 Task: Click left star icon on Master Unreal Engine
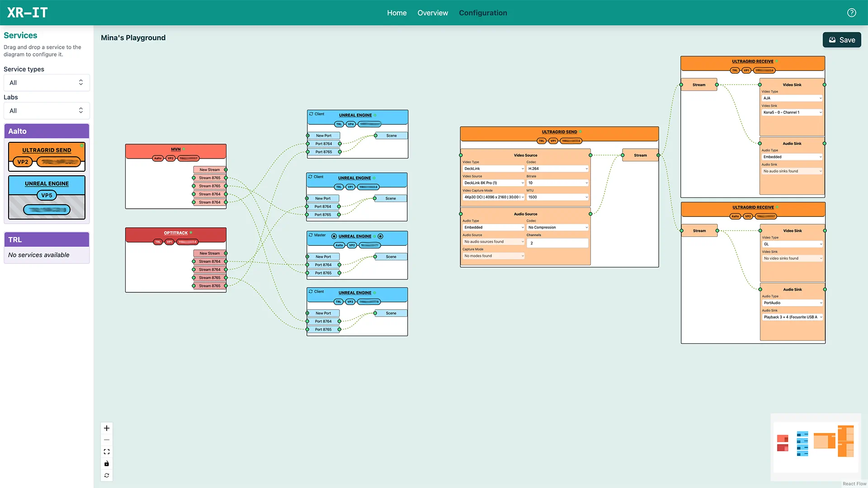point(334,236)
